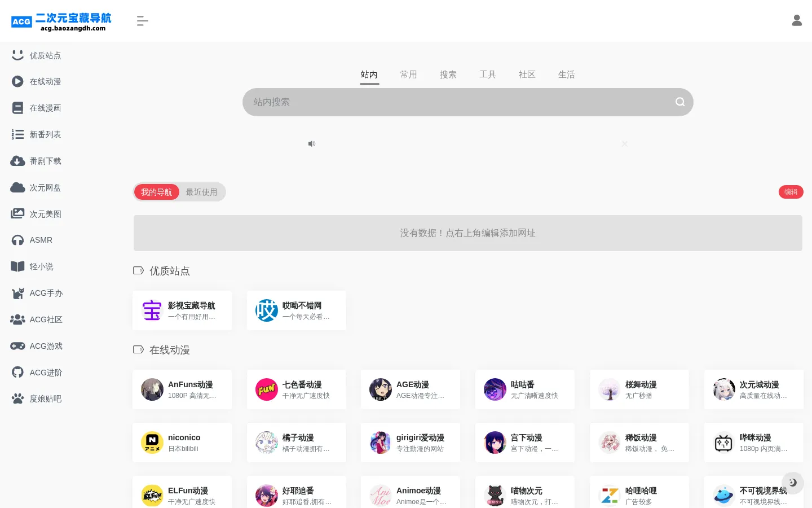Open the 次元城动漫 card
The height and width of the screenshot is (508, 812).
754,389
